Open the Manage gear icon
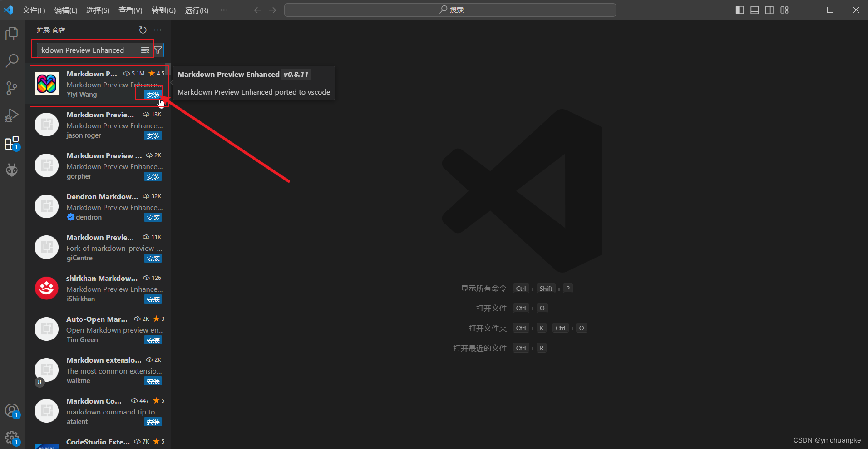The image size is (868, 449). tap(12, 439)
